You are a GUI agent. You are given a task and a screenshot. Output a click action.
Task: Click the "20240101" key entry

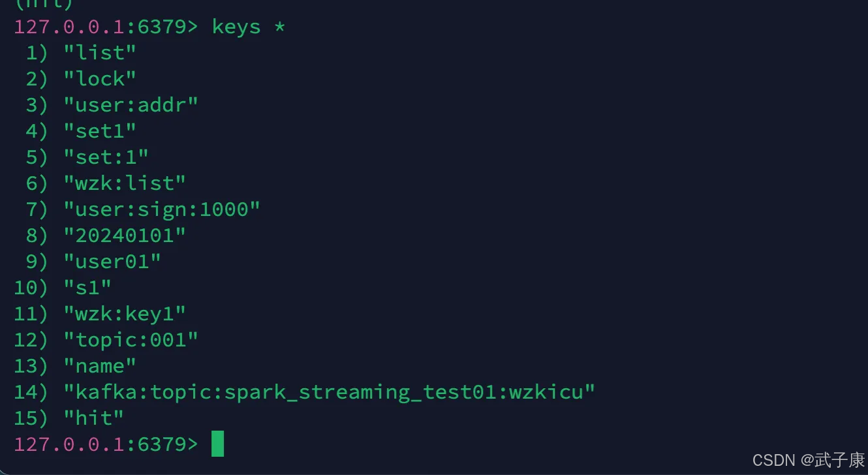(125, 236)
